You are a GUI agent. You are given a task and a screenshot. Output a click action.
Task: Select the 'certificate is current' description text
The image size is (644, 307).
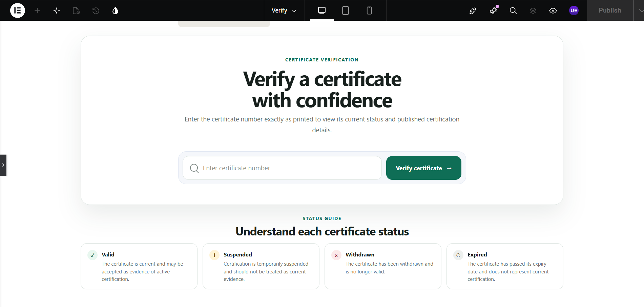142,271
